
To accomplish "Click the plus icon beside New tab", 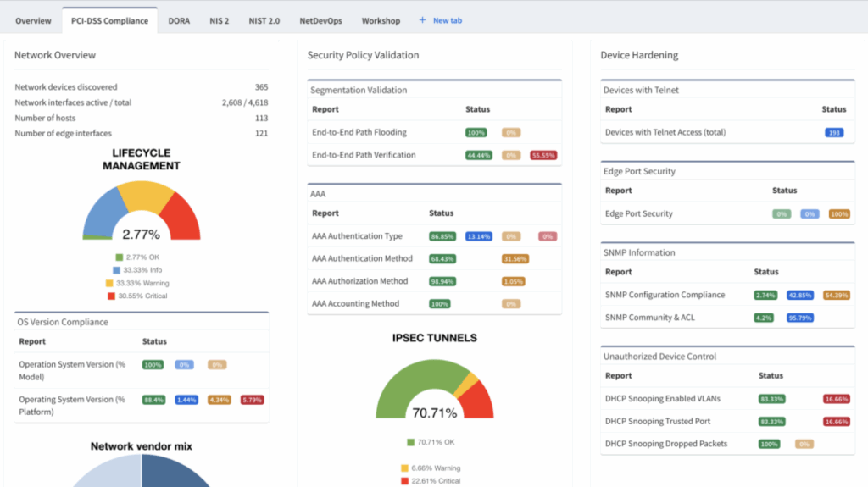I will pos(422,20).
